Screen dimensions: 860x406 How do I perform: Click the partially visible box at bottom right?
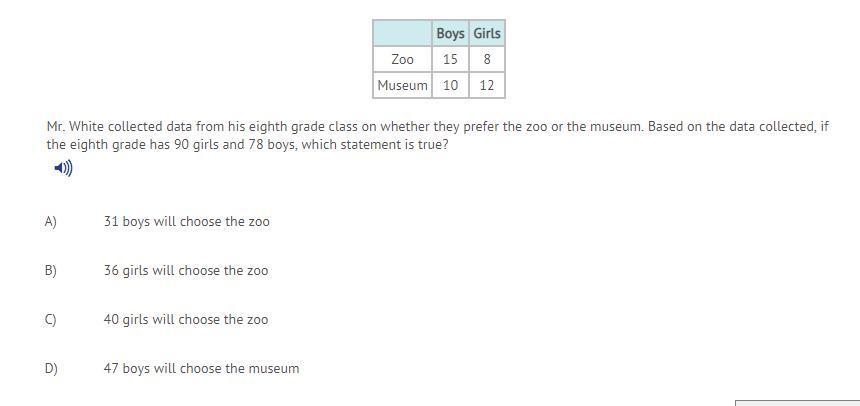pos(797,403)
